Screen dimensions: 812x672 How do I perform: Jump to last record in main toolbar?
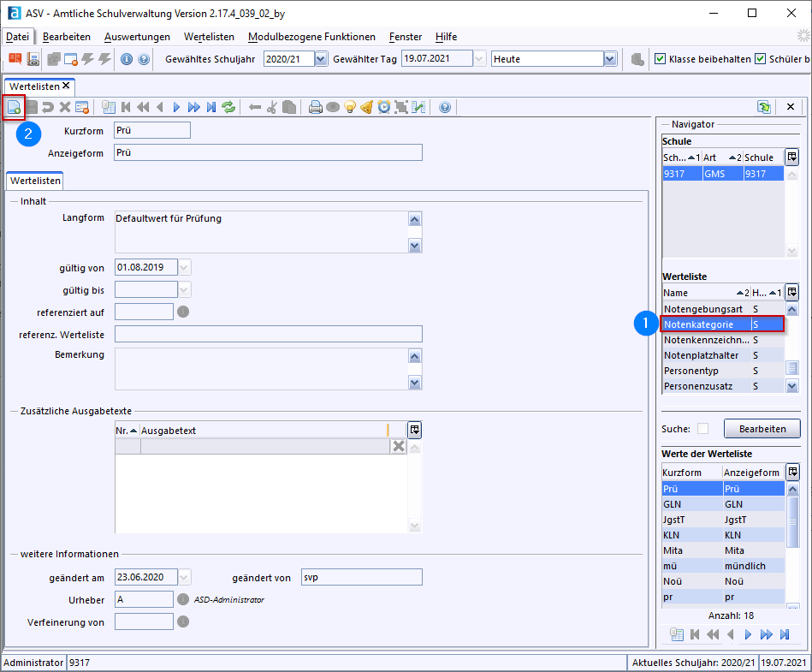pos(211,107)
